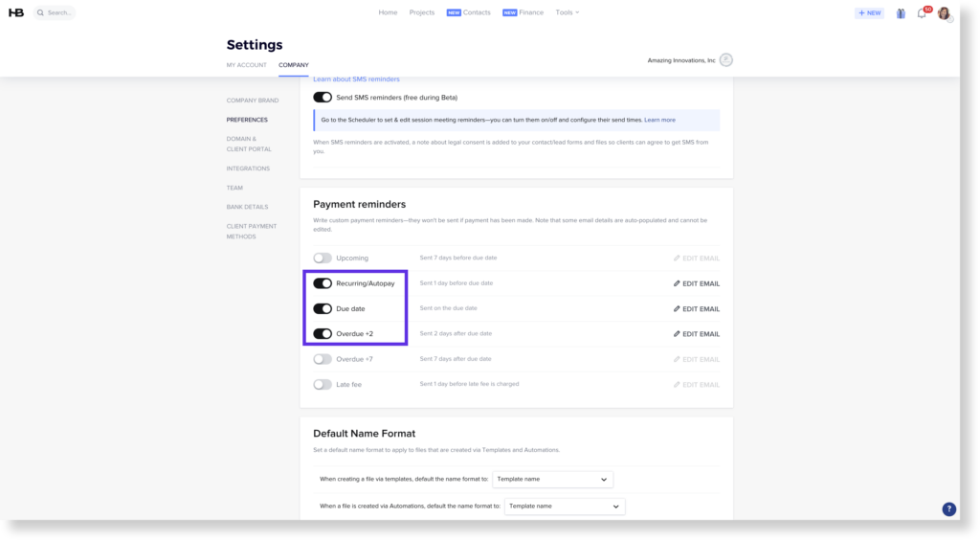Open the notifications bell
Screen dimensions: 980x540
tap(922, 13)
